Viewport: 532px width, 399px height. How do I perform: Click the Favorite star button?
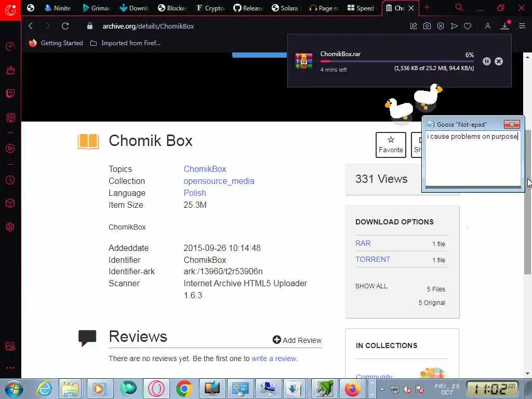(x=391, y=145)
